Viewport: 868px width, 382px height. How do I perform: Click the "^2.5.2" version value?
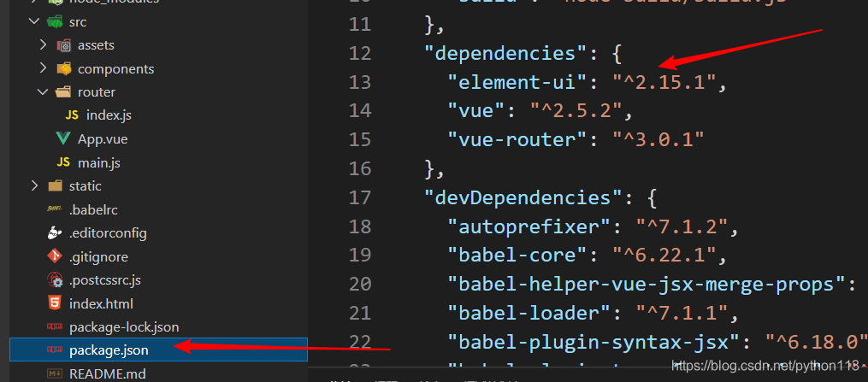(576, 111)
